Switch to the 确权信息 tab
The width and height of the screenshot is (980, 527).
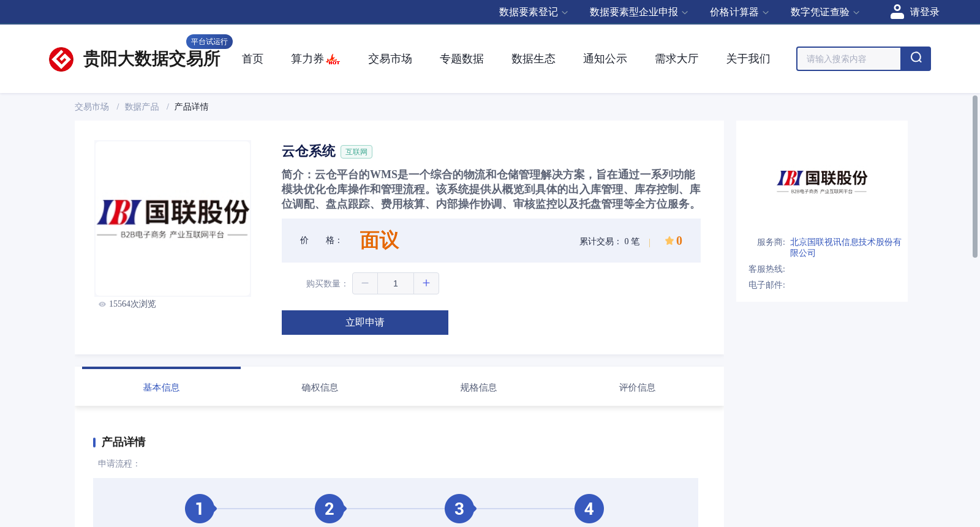(x=320, y=387)
